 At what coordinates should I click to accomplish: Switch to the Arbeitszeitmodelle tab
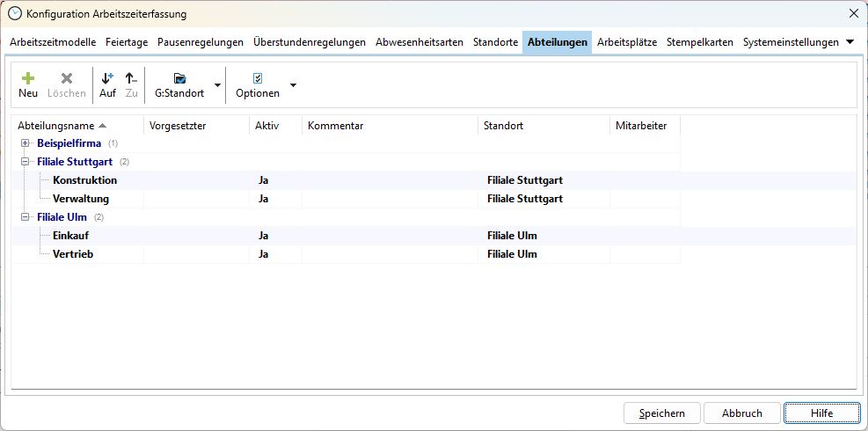53,42
